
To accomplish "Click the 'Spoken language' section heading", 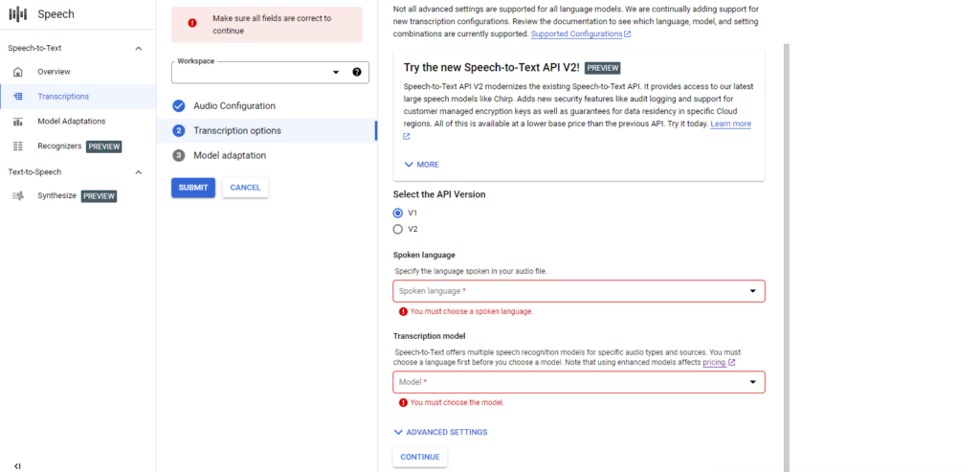I will 424,255.
